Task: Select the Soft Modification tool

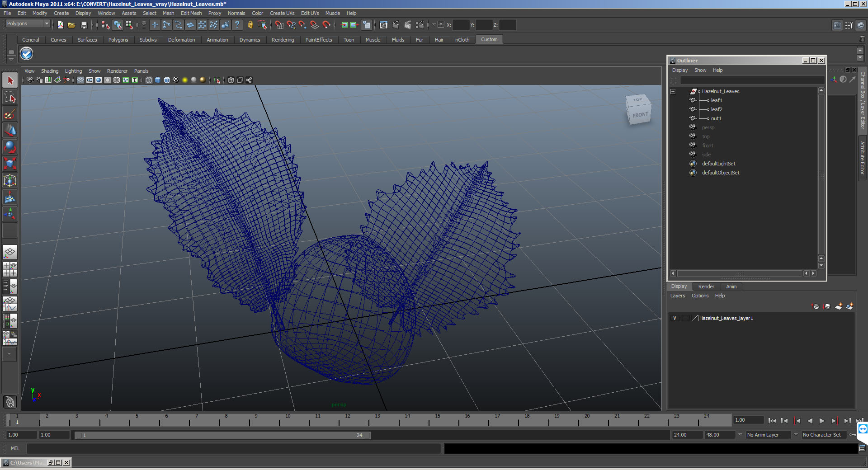Action: pyautogui.click(x=10, y=197)
